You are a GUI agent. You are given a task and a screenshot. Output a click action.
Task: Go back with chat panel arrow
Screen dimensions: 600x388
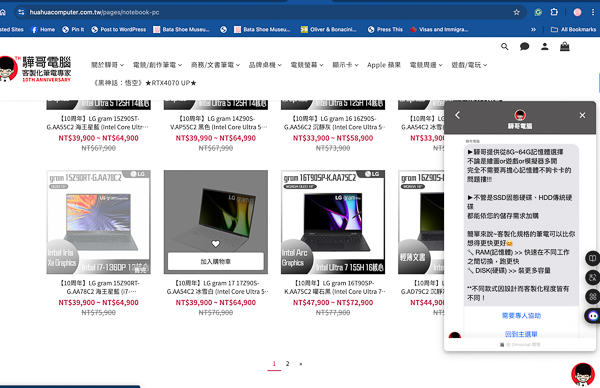(458, 115)
